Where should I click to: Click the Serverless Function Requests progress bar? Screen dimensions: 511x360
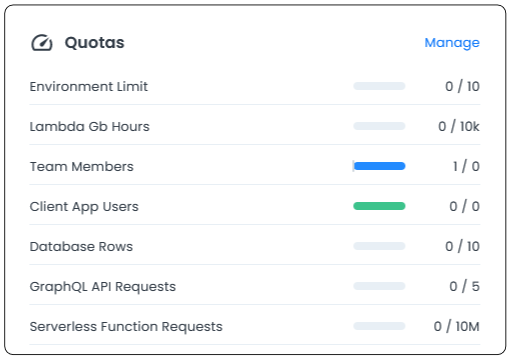pos(379,326)
